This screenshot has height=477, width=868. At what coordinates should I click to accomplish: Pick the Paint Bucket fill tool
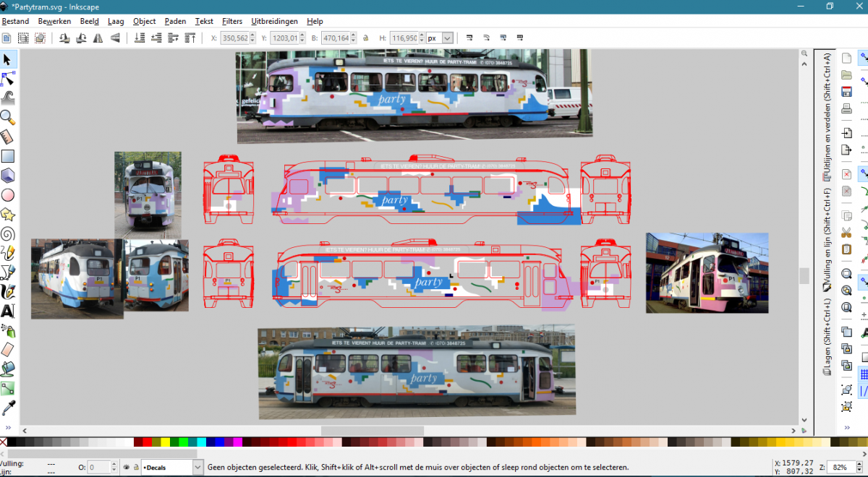8,370
